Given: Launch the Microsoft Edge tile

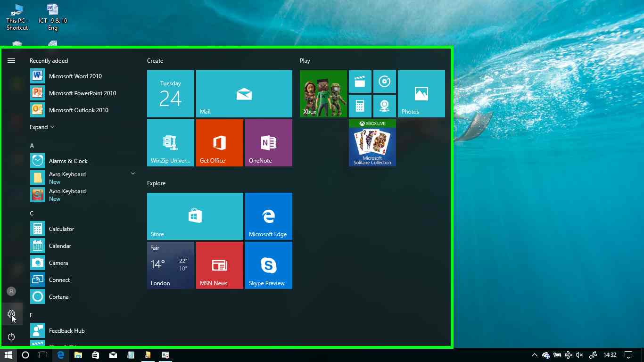Looking at the screenshot, I should (269, 216).
